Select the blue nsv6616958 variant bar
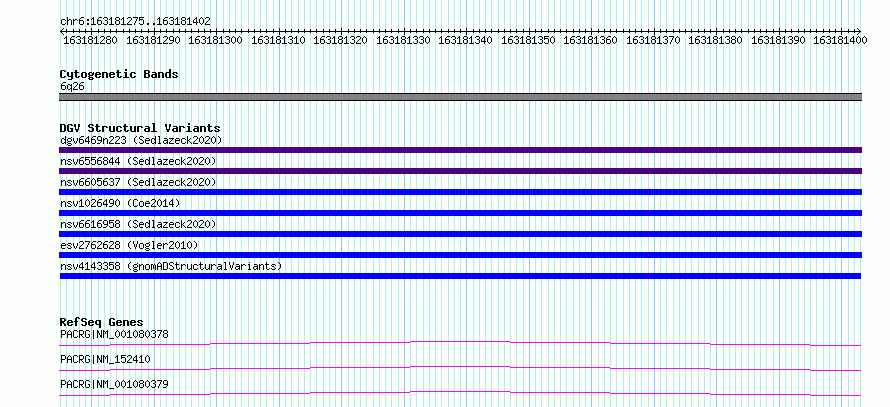 (460, 234)
